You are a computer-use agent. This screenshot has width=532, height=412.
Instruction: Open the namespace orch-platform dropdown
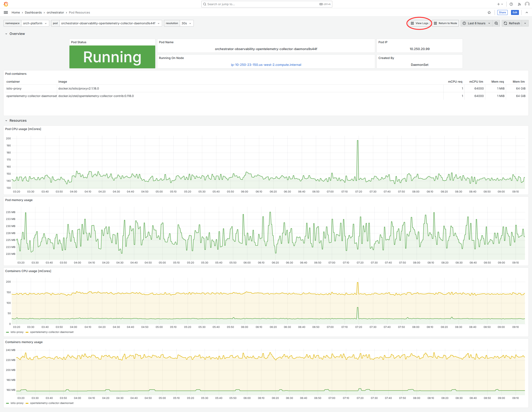(x=35, y=23)
